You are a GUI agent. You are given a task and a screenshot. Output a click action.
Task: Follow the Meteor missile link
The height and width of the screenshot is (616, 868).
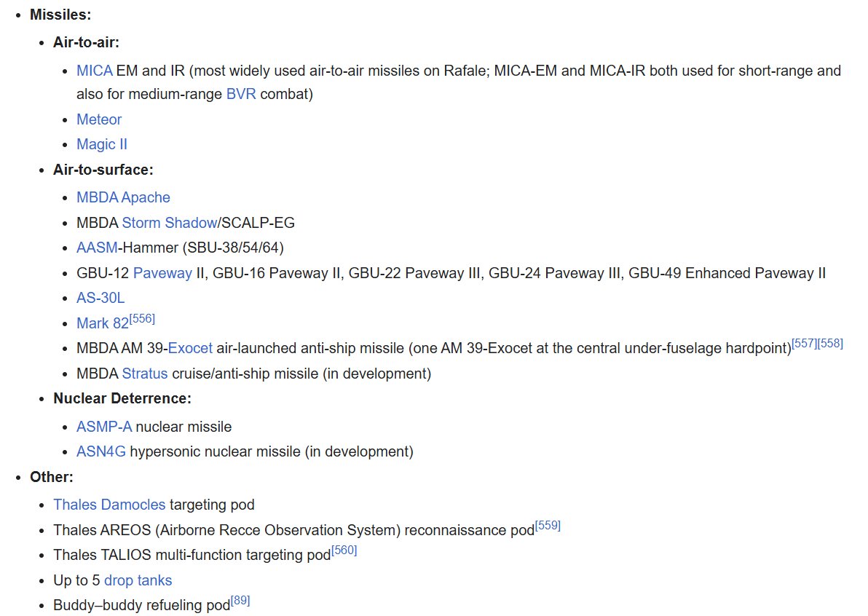click(x=99, y=119)
